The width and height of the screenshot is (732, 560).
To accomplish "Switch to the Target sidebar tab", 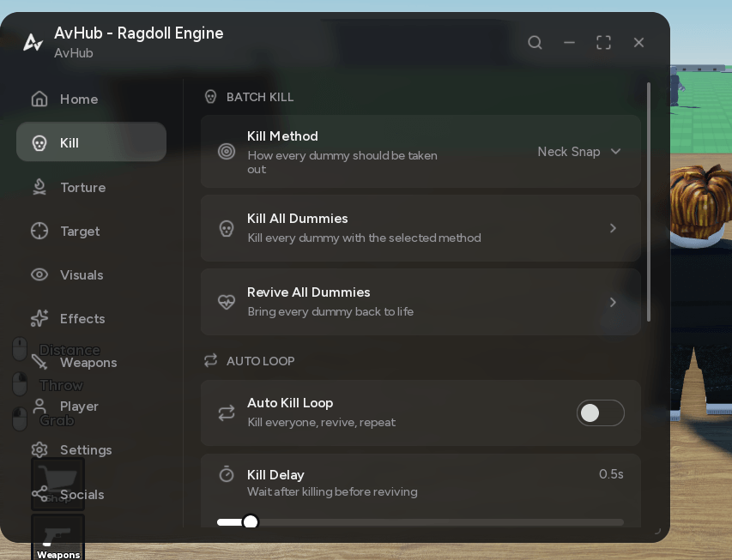I will tap(91, 231).
